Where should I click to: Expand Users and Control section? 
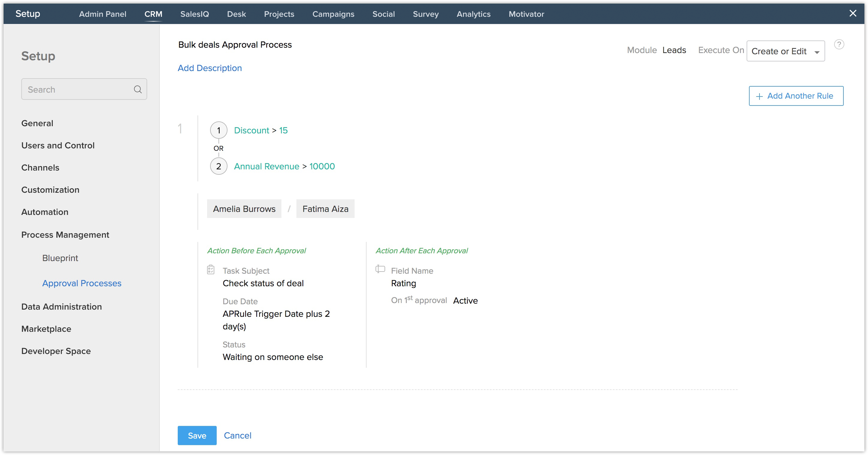58,145
